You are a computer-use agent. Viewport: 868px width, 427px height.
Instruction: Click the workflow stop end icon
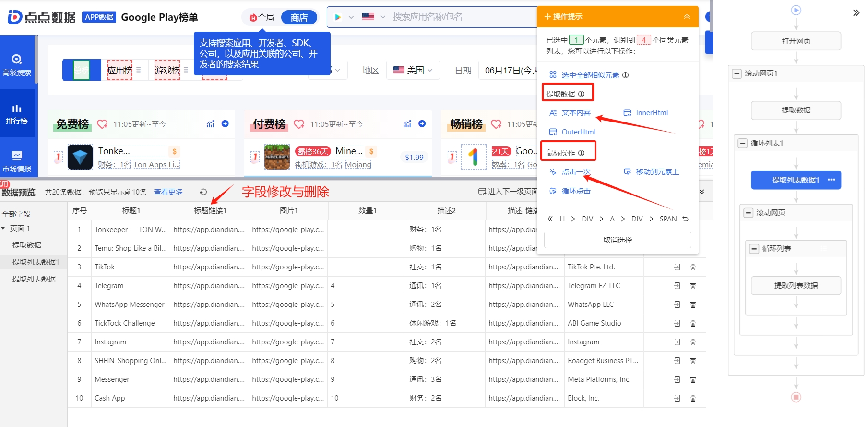click(796, 397)
